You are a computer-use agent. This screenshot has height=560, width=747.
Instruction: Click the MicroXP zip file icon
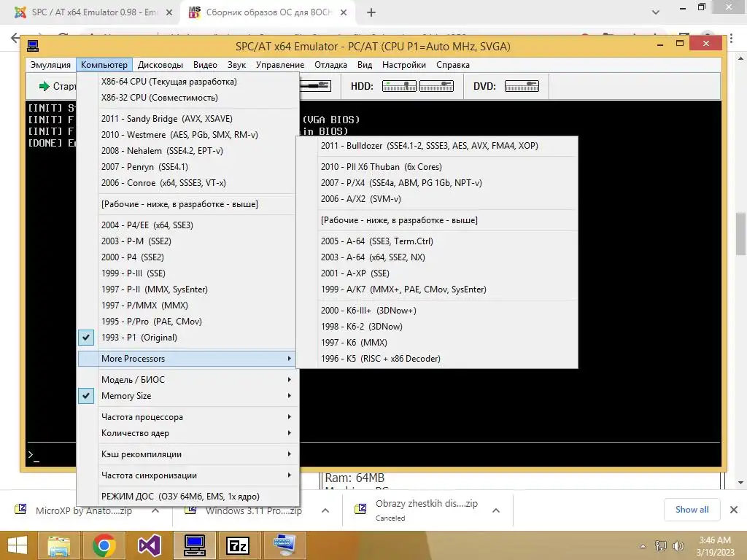point(21,510)
